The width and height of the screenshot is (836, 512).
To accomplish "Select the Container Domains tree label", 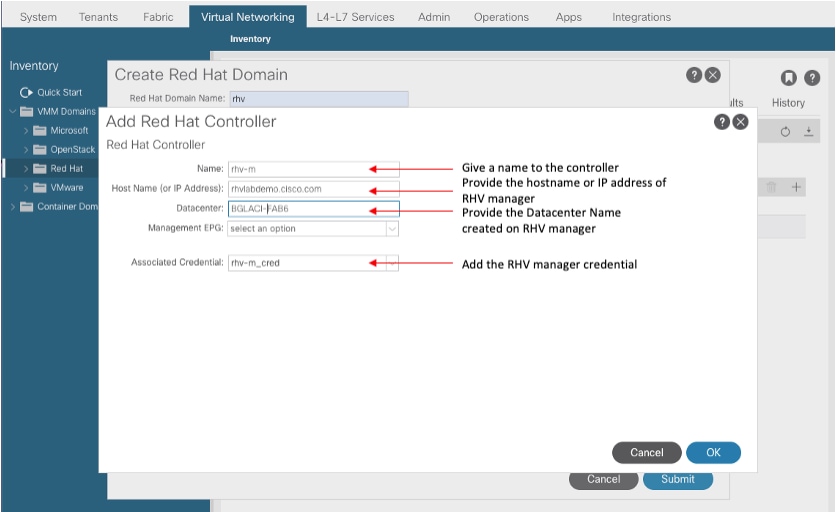I will (x=67, y=207).
